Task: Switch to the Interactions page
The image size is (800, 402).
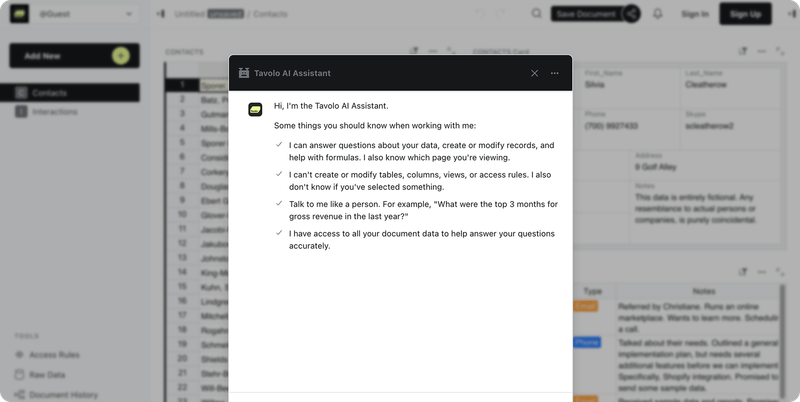Action: [75, 112]
